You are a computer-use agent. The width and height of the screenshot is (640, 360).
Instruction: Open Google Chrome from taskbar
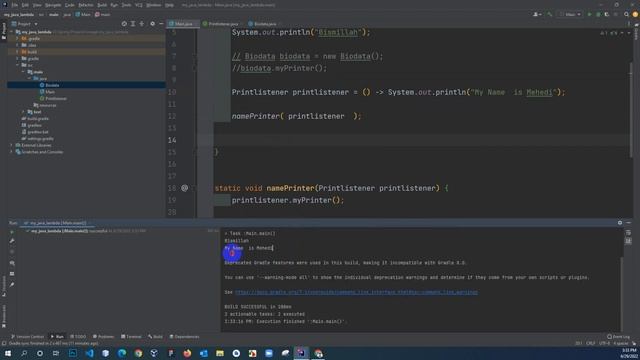(x=138, y=353)
